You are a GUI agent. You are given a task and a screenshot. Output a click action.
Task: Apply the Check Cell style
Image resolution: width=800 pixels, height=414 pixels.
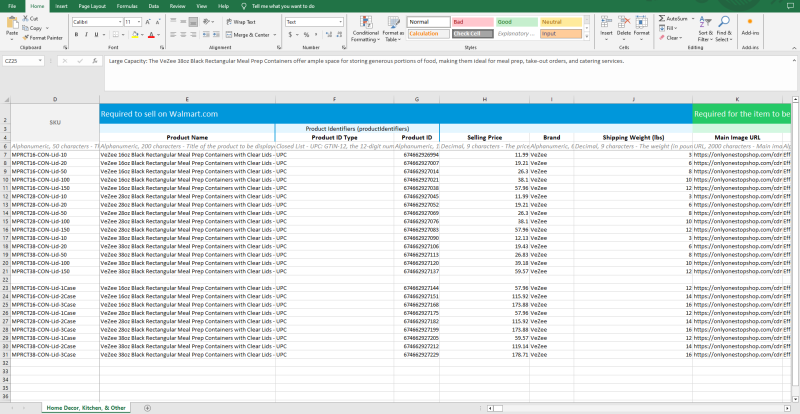(x=473, y=34)
